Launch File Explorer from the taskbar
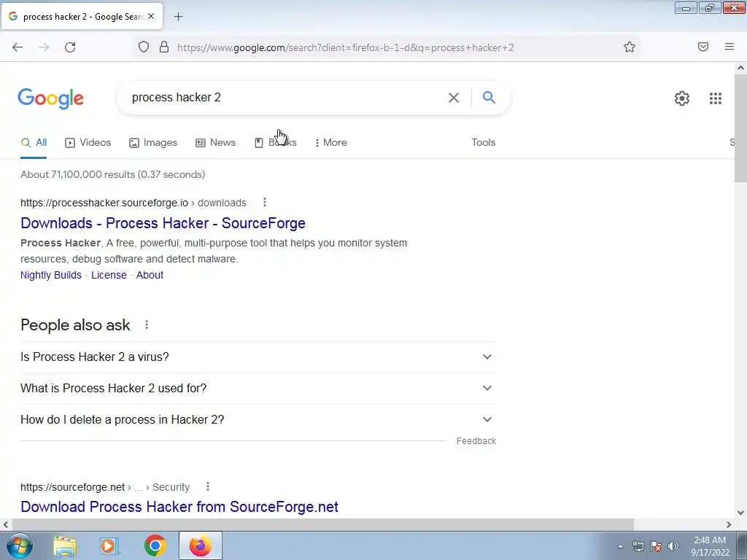The height and width of the screenshot is (560, 747). pos(65,546)
